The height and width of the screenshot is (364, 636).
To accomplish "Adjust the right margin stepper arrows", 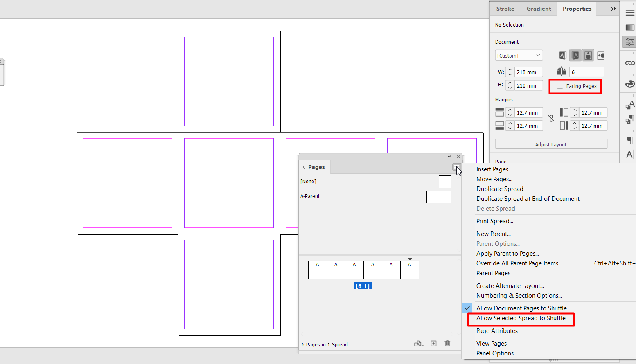I will coord(575,126).
